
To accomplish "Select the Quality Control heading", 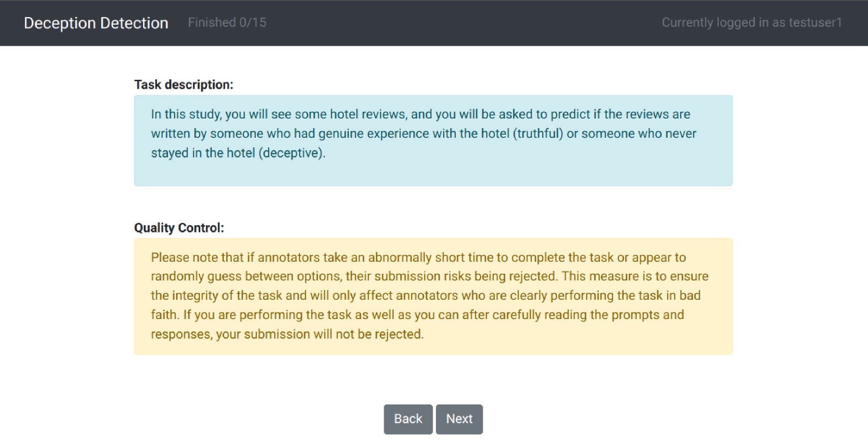I will (x=179, y=228).
